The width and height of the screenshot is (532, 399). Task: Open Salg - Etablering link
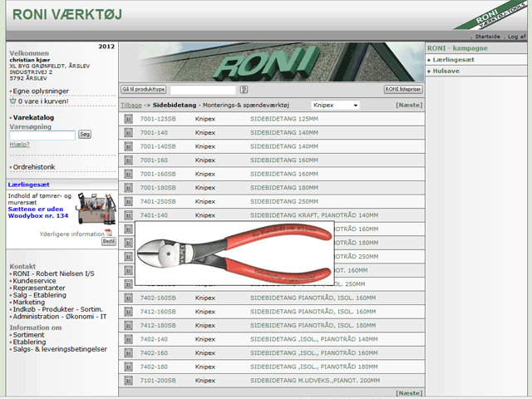coord(40,295)
